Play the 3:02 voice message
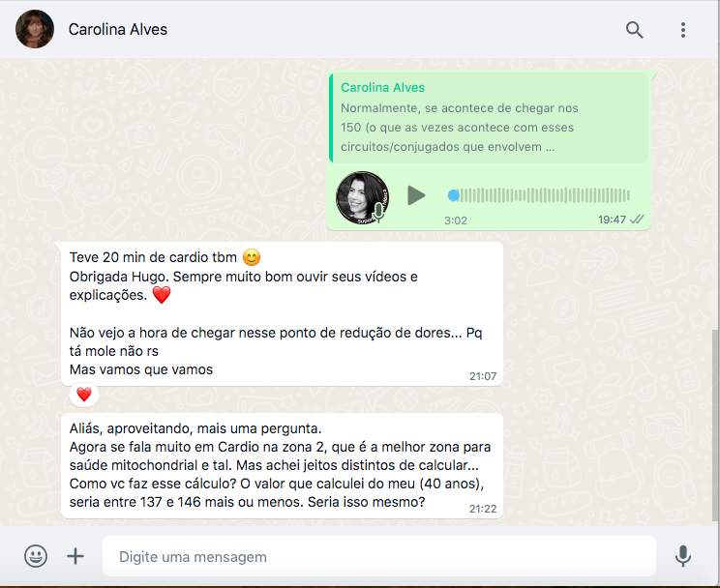The height and width of the screenshot is (588, 720). (x=416, y=195)
